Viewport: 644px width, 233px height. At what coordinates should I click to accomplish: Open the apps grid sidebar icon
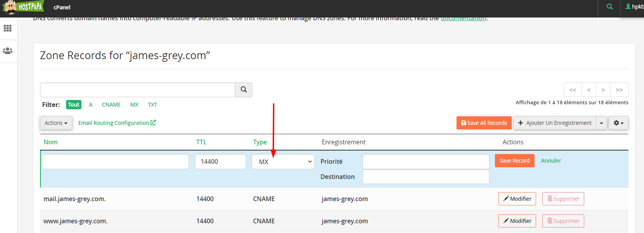(8, 28)
